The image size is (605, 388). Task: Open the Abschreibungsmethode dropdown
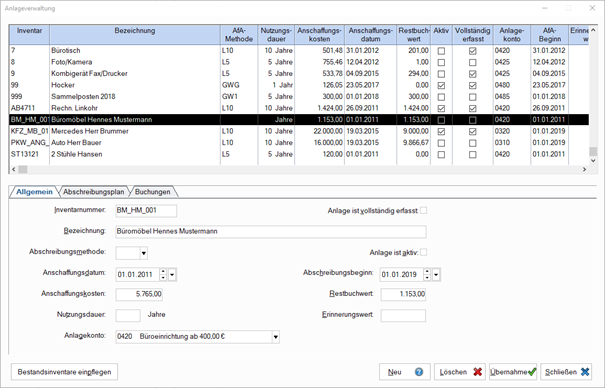point(144,253)
